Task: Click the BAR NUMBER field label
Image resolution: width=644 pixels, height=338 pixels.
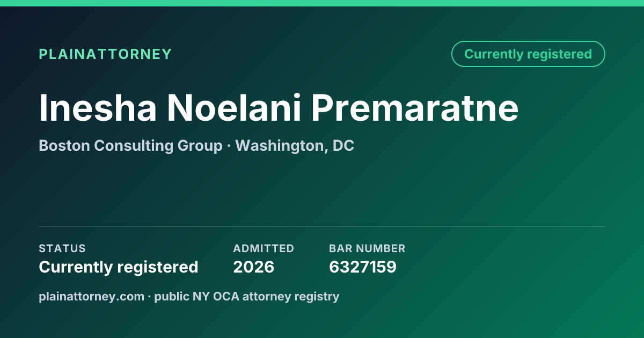Action: (x=367, y=248)
